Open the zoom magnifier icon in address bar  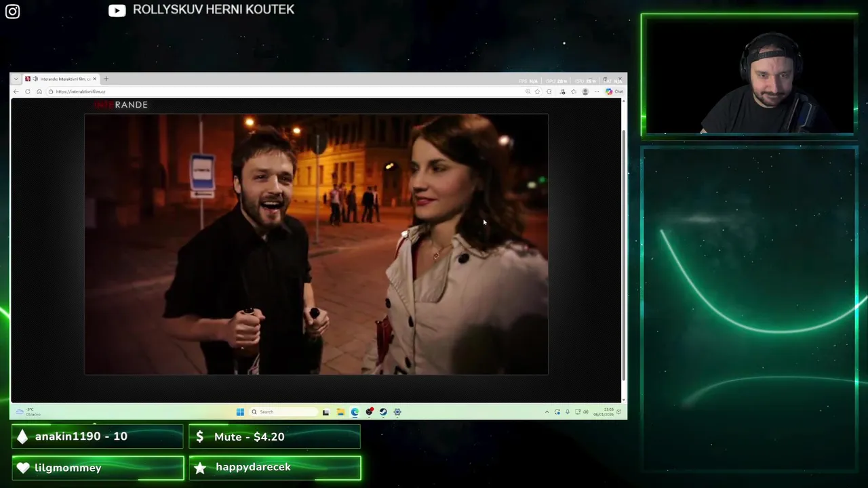(x=528, y=91)
